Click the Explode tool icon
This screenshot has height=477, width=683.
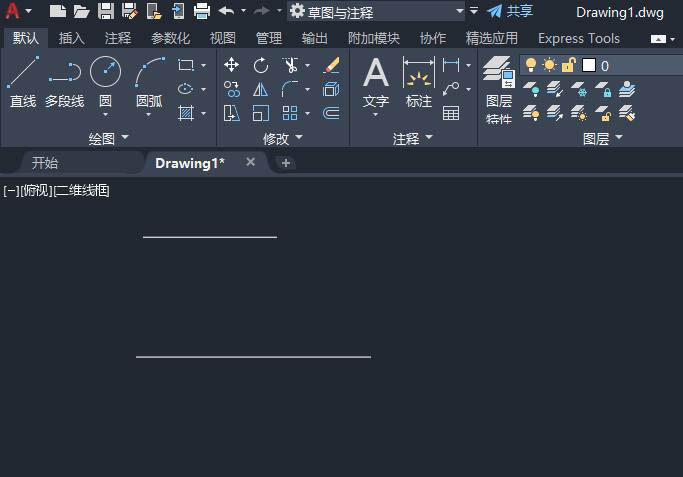[331, 89]
